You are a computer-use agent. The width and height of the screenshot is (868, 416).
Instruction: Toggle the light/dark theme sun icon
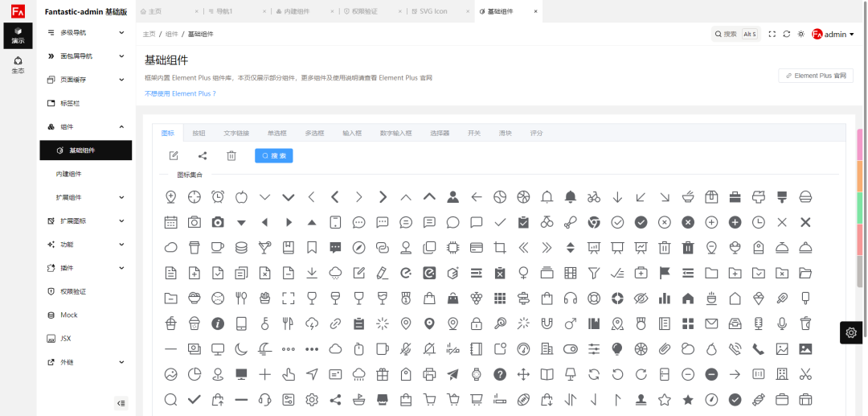800,34
